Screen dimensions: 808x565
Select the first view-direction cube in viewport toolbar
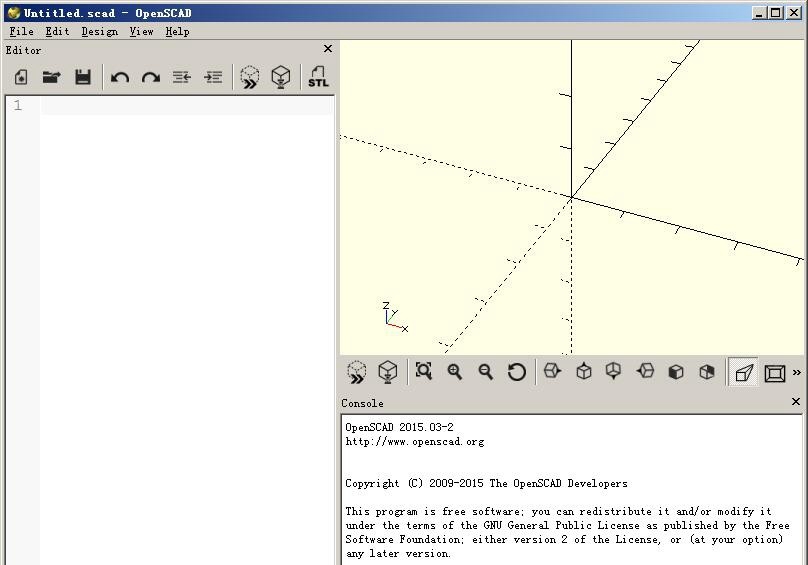[x=552, y=371]
